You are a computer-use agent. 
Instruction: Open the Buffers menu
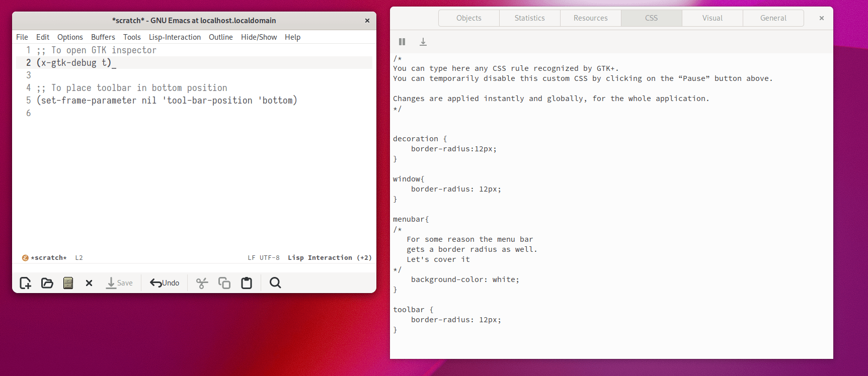pyautogui.click(x=103, y=37)
